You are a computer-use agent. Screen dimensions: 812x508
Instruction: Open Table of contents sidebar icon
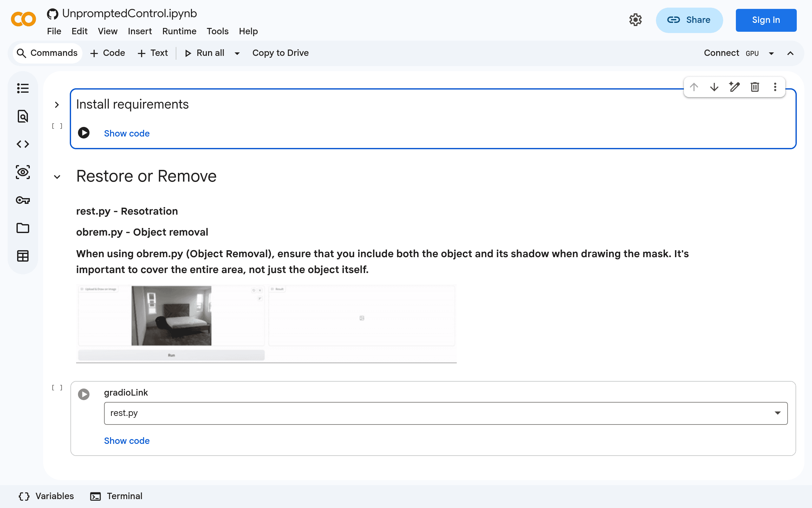tap(23, 88)
